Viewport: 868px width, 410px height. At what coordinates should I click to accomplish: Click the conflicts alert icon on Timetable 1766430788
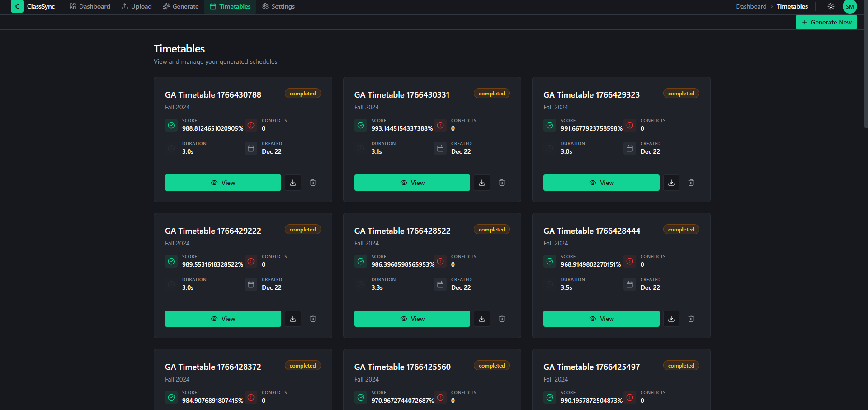coord(251,125)
